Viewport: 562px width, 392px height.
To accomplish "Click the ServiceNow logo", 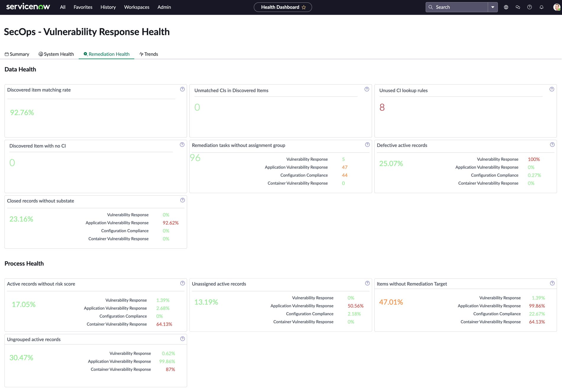I will 28,7.
